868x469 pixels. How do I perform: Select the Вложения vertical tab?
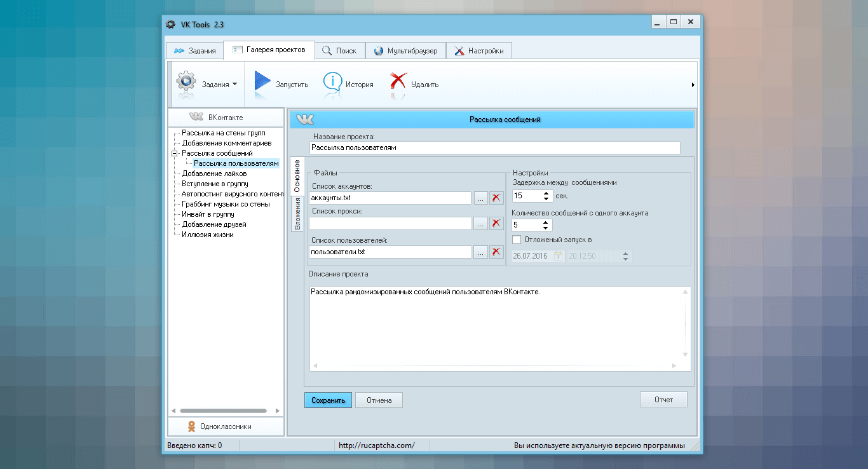point(297,214)
